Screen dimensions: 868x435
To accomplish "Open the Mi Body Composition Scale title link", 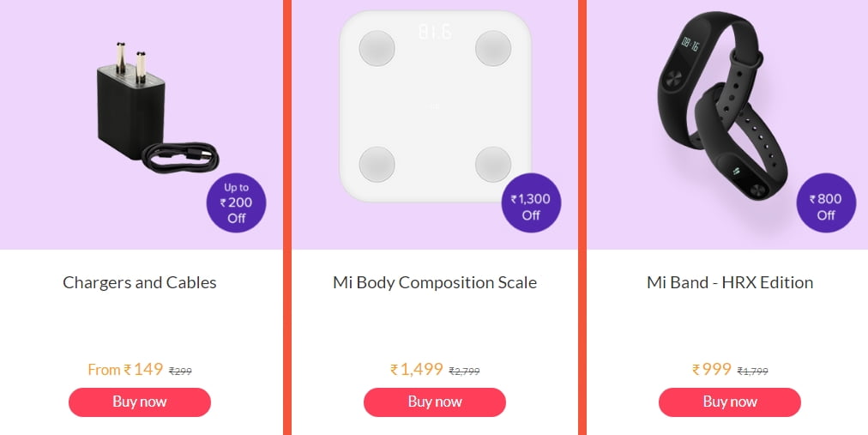I will tap(435, 282).
